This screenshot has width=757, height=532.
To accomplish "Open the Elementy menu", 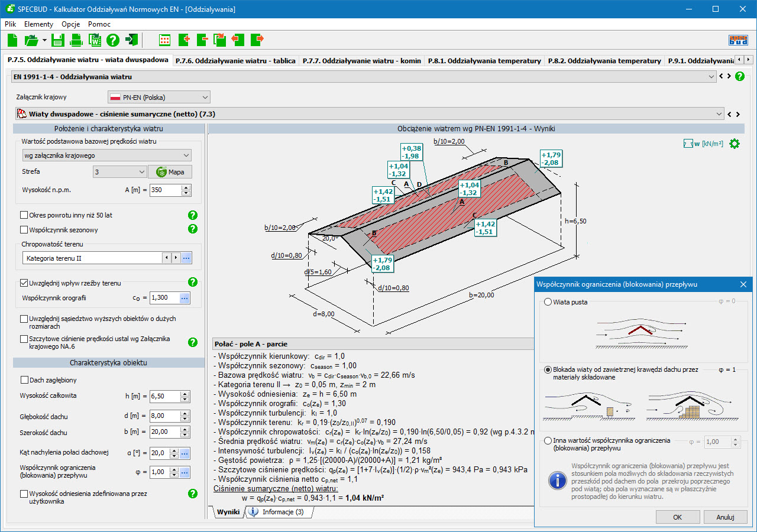I will pyautogui.click(x=38, y=24).
